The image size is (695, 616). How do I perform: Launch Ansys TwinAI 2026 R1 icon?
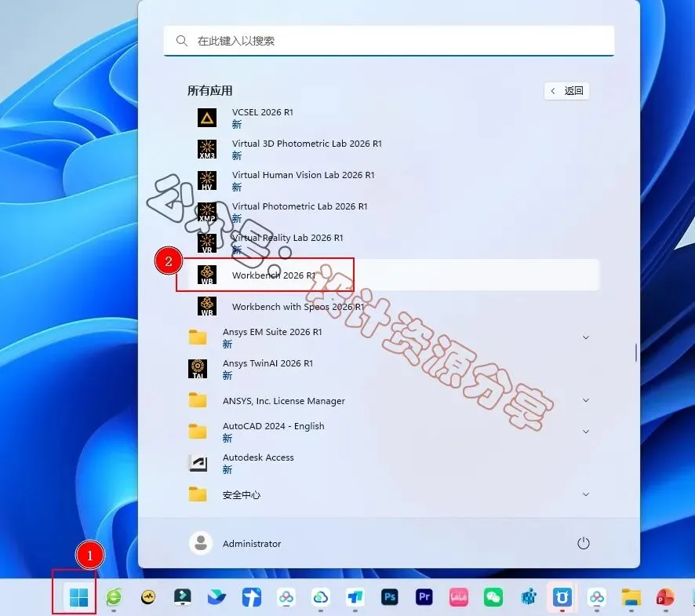click(198, 369)
